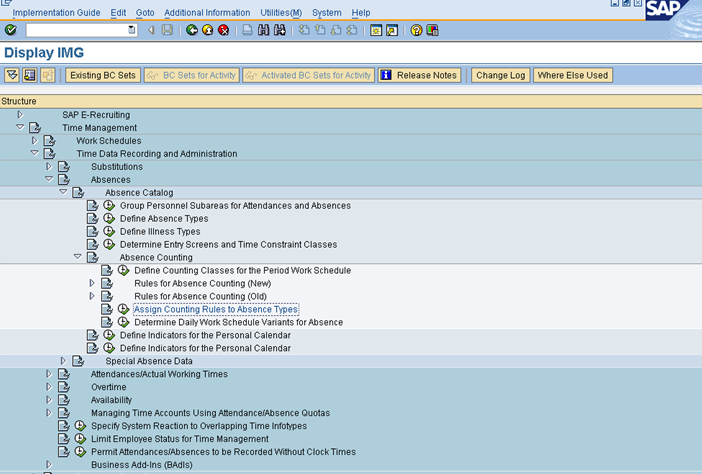Expand the Work Schedules node
702x474 pixels.
(x=34, y=141)
